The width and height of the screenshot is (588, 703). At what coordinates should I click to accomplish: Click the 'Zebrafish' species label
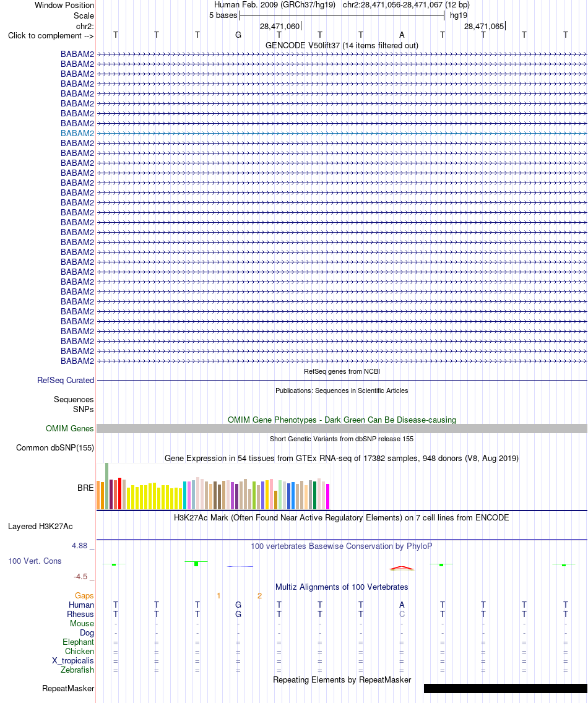pos(77,670)
